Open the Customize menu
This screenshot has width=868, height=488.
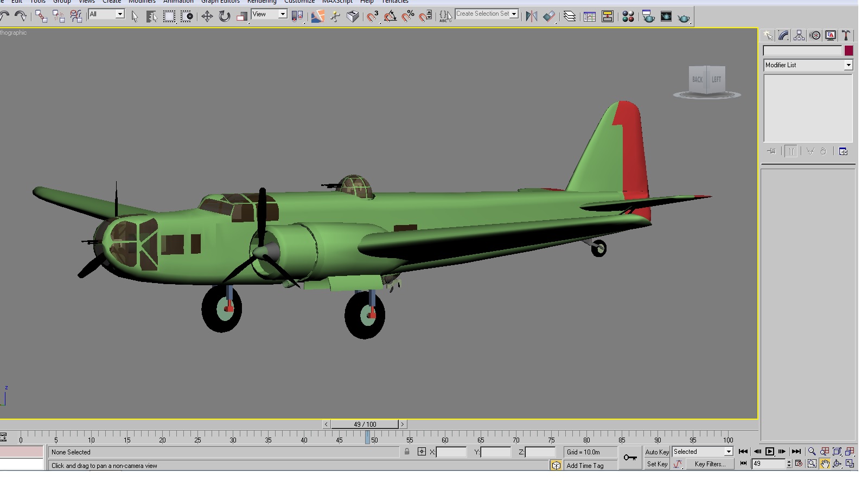299,2
